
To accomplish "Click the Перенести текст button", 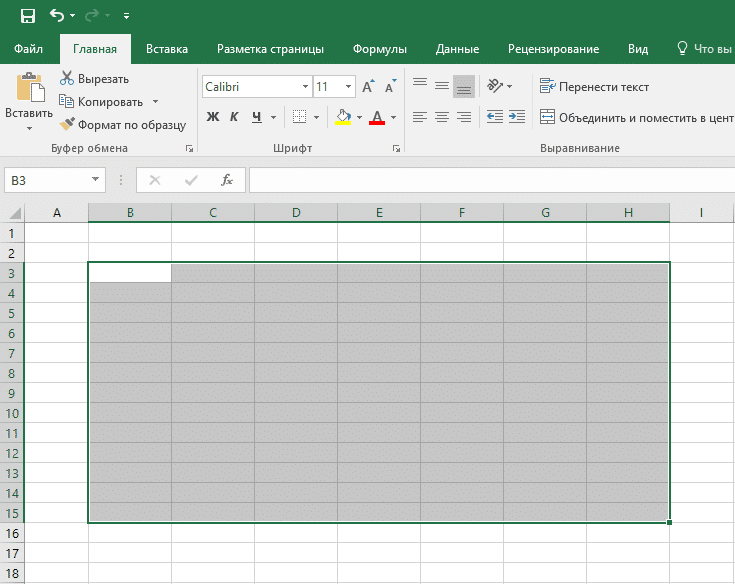I will pos(594,87).
